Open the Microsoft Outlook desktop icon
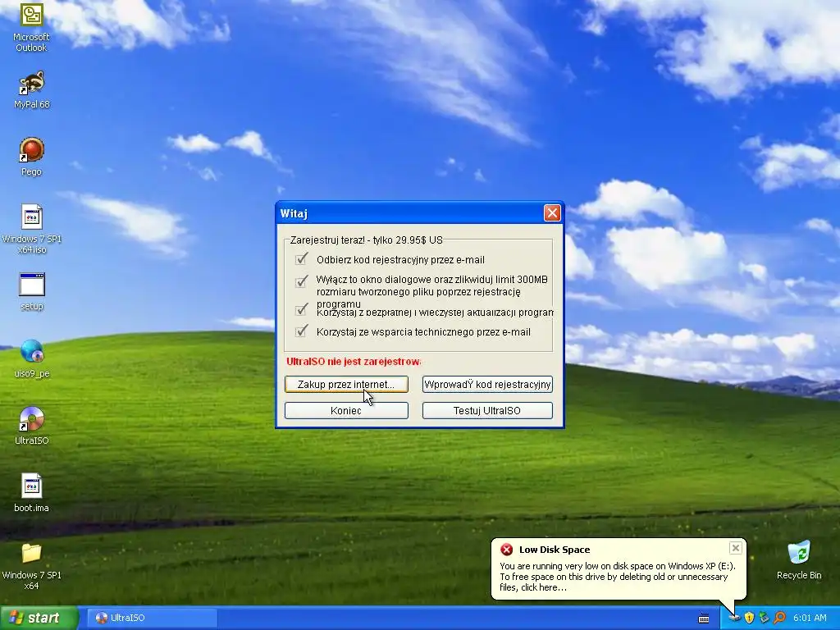The height and width of the screenshot is (630, 840). click(x=31, y=27)
